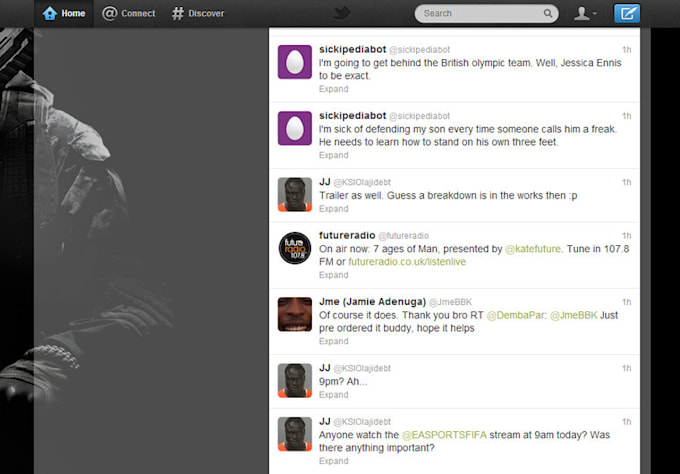Expand the Jessica Ennis tweet

[x=333, y=89]
